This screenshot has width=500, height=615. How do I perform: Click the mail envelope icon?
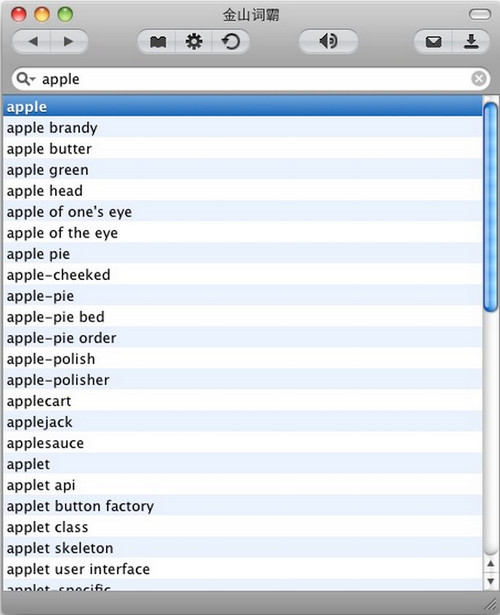tap(434, 41)
